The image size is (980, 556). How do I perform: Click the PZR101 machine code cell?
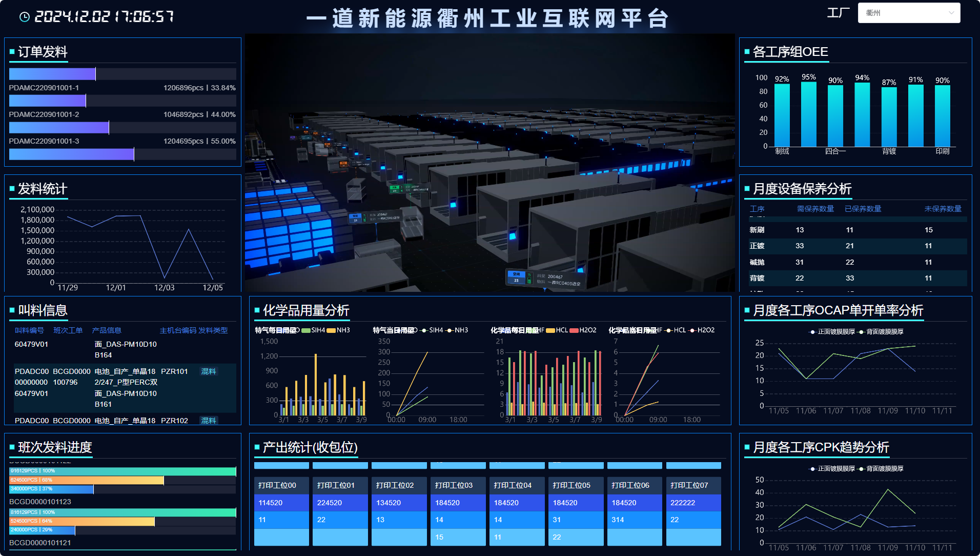174,371
